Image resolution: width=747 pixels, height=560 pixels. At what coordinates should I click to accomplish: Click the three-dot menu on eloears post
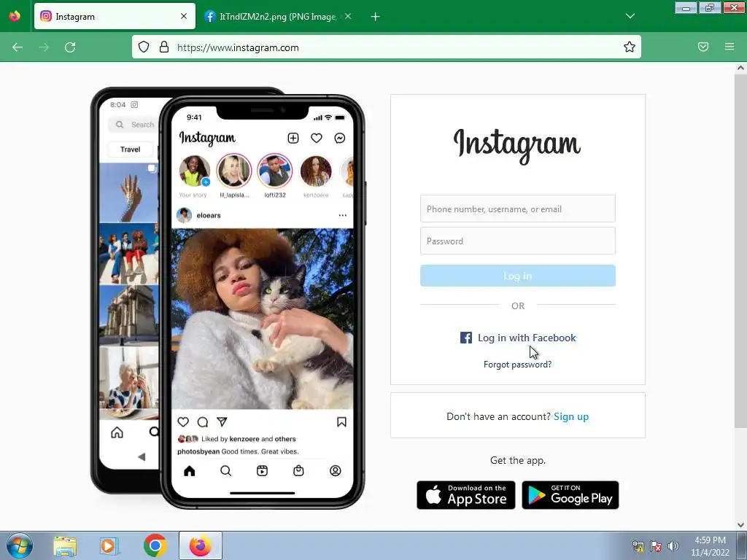pos(343,215)
